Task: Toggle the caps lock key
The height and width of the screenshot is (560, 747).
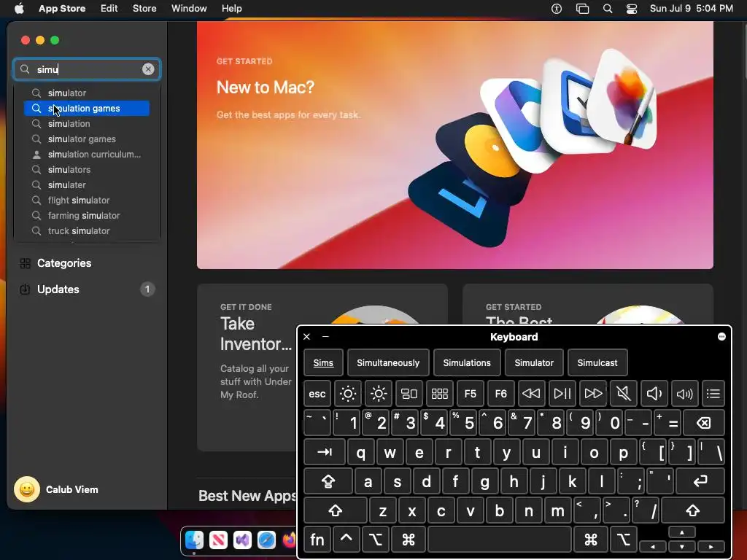Action: [x=328, y=481]
